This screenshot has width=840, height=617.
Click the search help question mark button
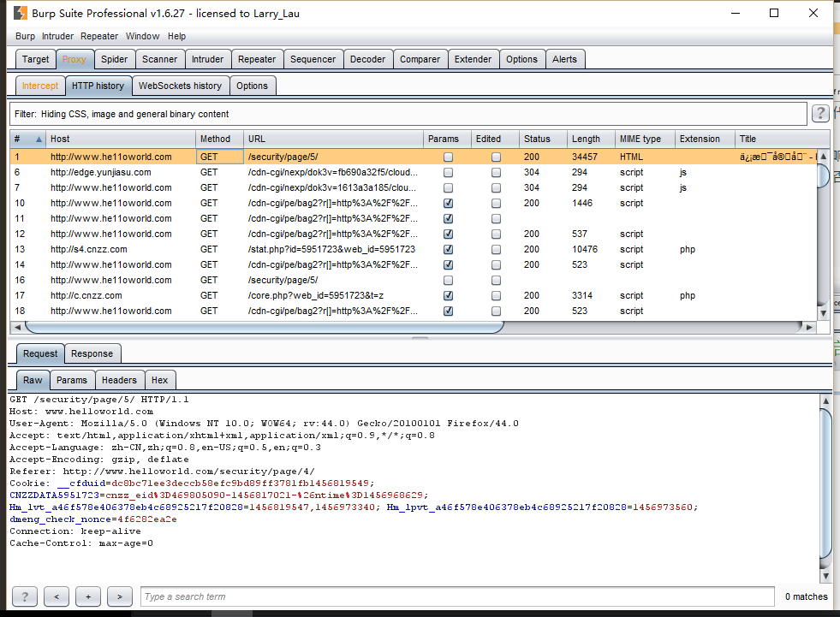coord(25,596)
